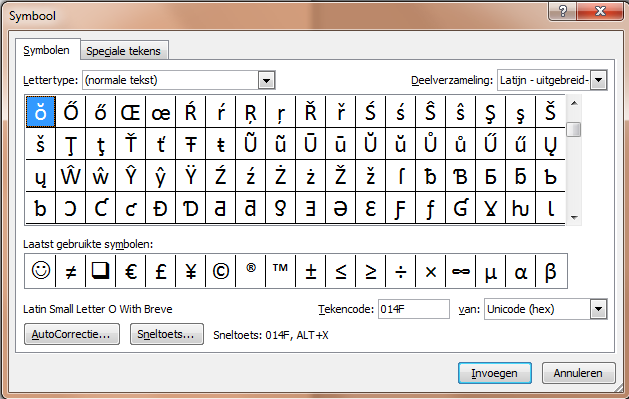Viewport: 629px width, 399px height.
Task: Select the shadowed square recent symbol
Action: [x=101, y=271]
